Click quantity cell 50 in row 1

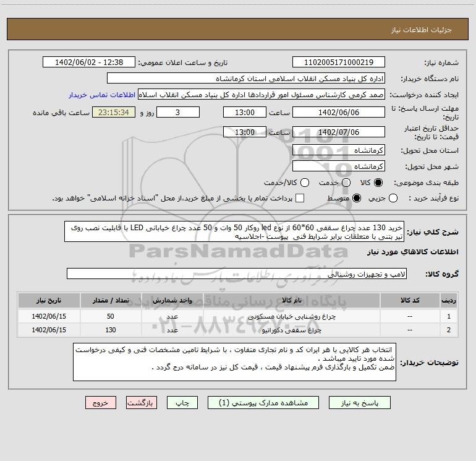(x=111, y=316)
